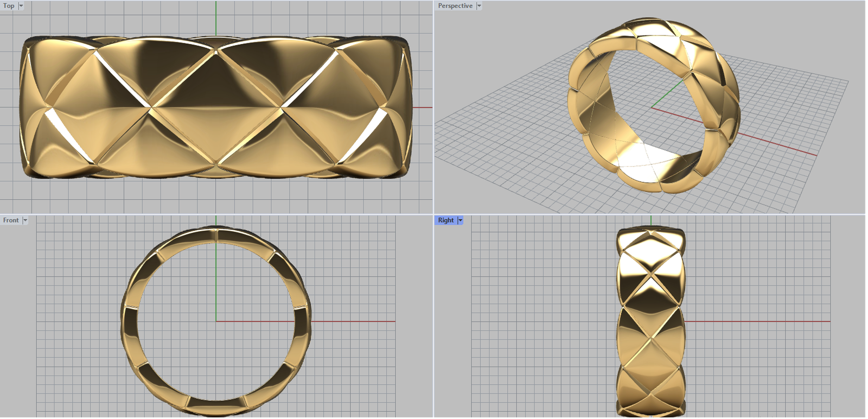The height and width of the screenshot is (419, 868).
Task: Activate the Perspective viewport title
Action: 455,6
